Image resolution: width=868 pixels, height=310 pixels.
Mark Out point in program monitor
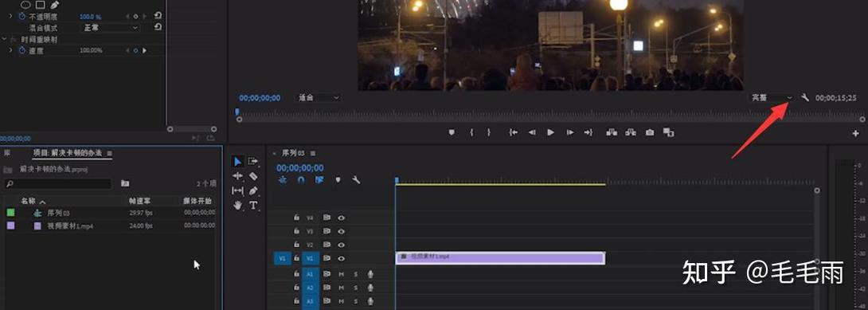(488, 132)
